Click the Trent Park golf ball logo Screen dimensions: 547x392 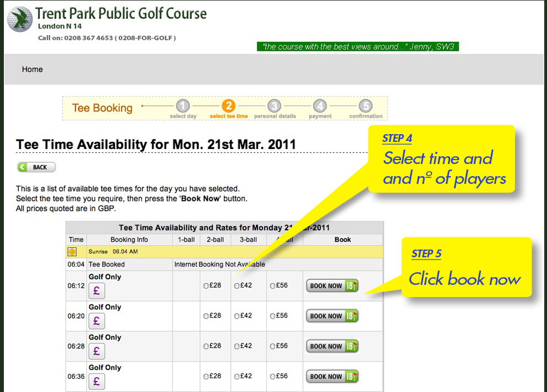tap(20, 19)
